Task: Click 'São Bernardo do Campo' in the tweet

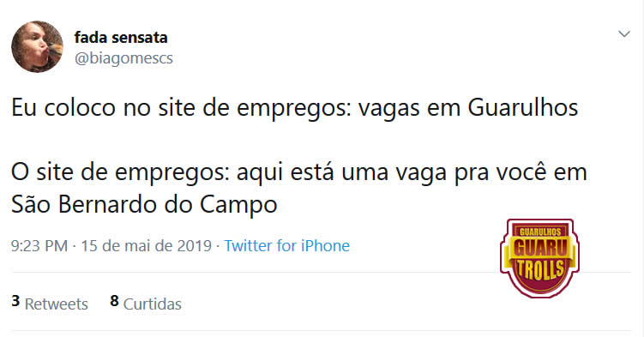Action: [144, 204]
